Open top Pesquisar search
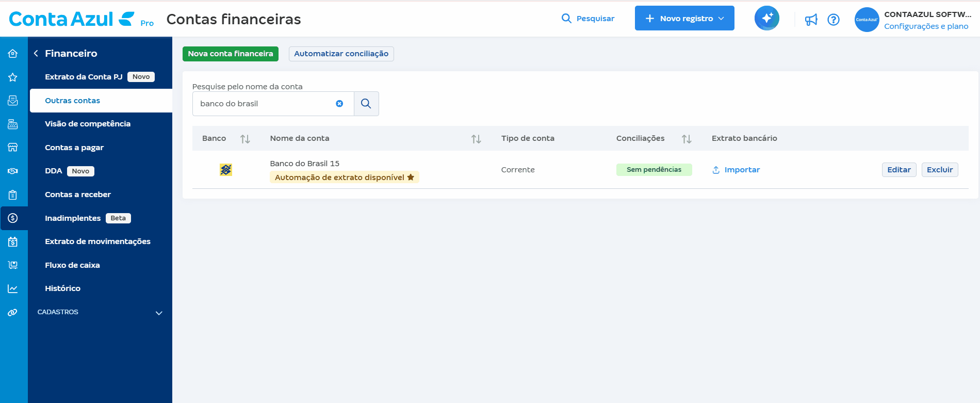The image size is (980, 403). tap(588, 19)
